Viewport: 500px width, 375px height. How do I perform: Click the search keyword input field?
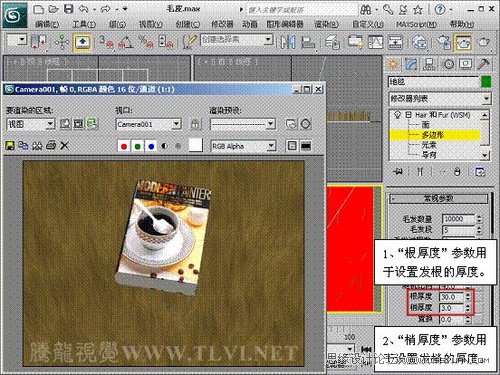[x=302, y=10]
